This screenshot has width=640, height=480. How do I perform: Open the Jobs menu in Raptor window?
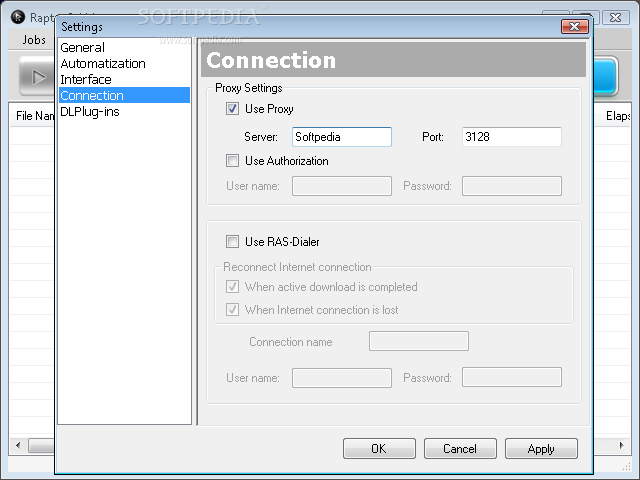(34, 40)
